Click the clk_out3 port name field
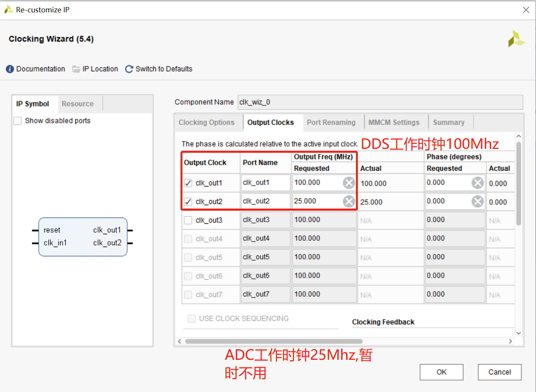Screen dimensions: 536x392 [x=266, y=220]
